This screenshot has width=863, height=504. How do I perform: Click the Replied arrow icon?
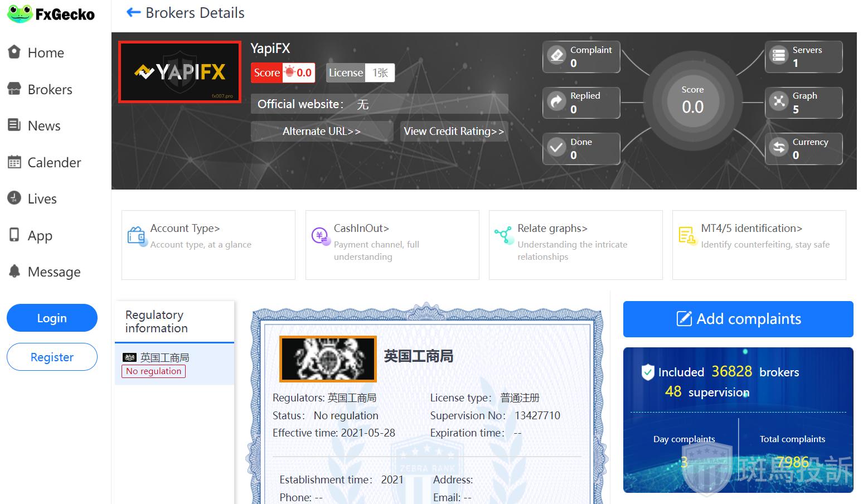[556, 102]
